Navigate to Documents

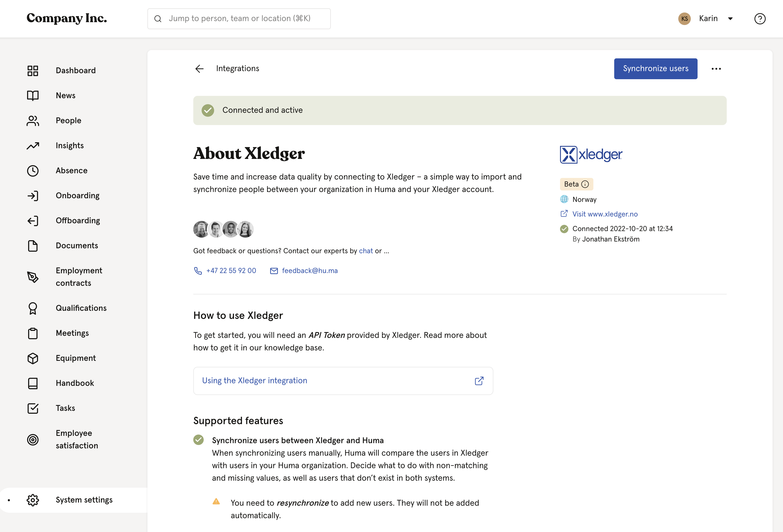(x=77, y=246)
